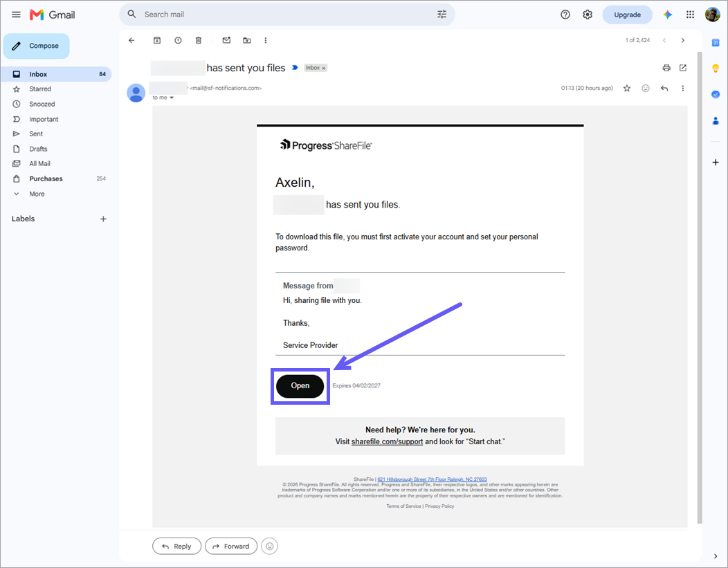Print this email
The image size is (728, 568).
[x=666, y=68]
